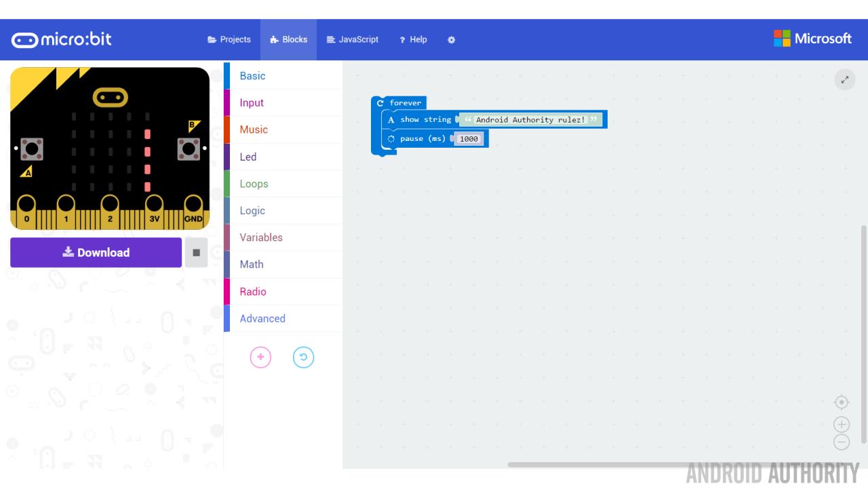This screenshot has width=868, height=488.
Task: Open the Music blocks category
Action: (x=283, y=129)
